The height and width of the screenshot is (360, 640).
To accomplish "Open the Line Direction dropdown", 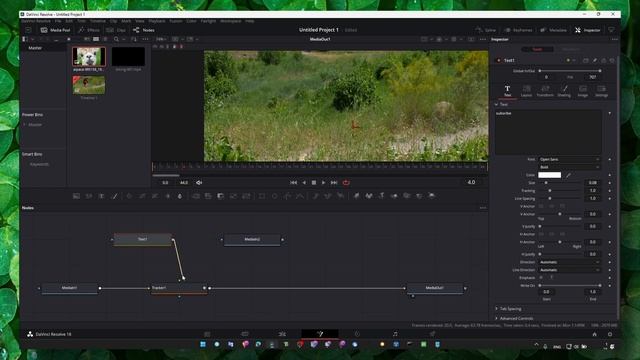I will click(x=569, y=270).
